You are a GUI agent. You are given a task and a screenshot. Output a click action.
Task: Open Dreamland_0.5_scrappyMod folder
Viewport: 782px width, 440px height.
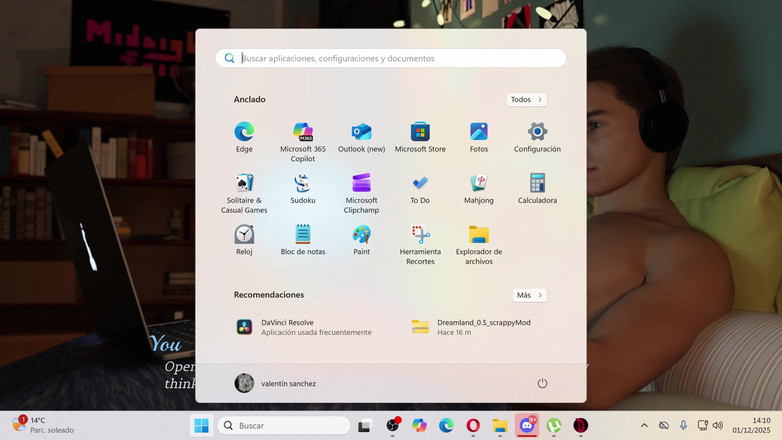pyautogui.click(x=470, y=327)
